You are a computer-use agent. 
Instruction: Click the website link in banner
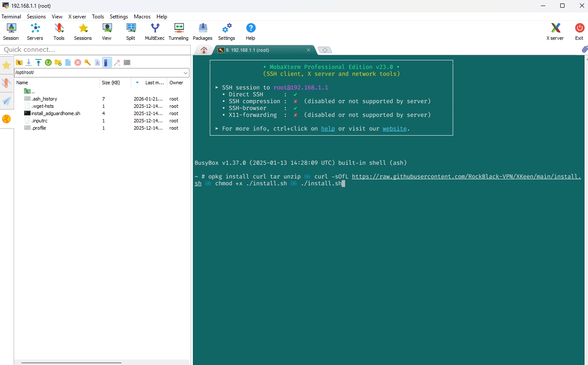pos(394,128)
